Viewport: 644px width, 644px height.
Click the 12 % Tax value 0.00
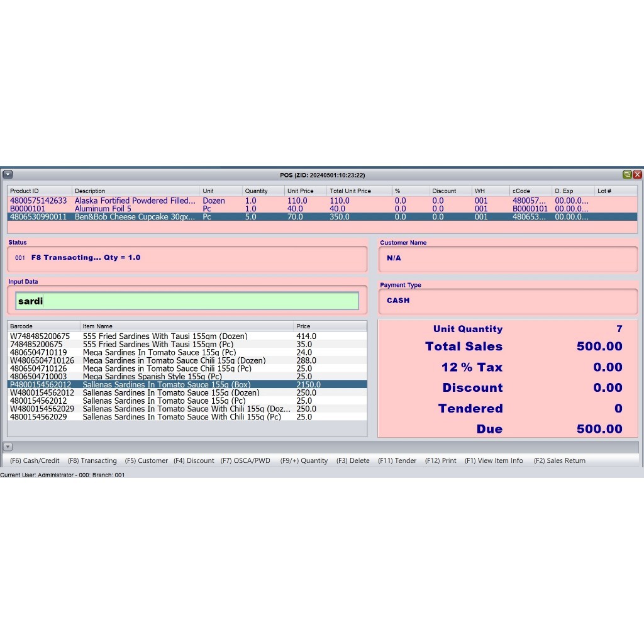click(x=608, y=367)
